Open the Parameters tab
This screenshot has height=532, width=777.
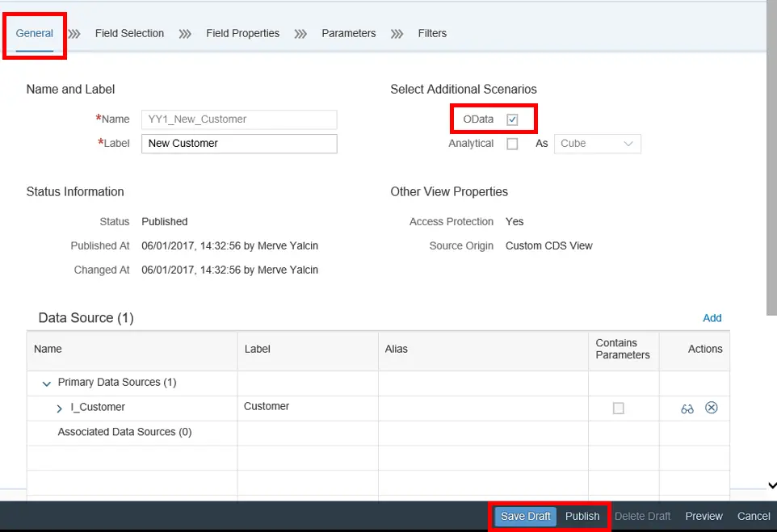click(349, 33)
